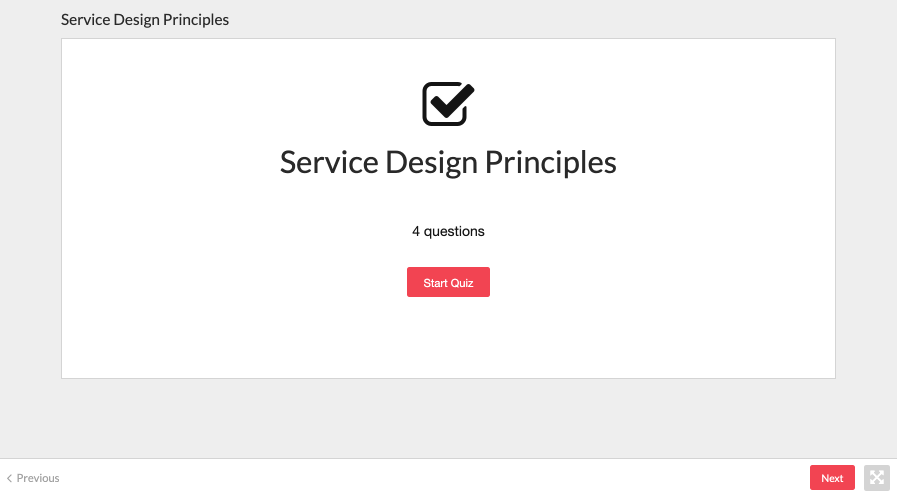
Task: Click the word 'Principles' in the large heading
Action: pyautogui.click(x=550, y=162)
